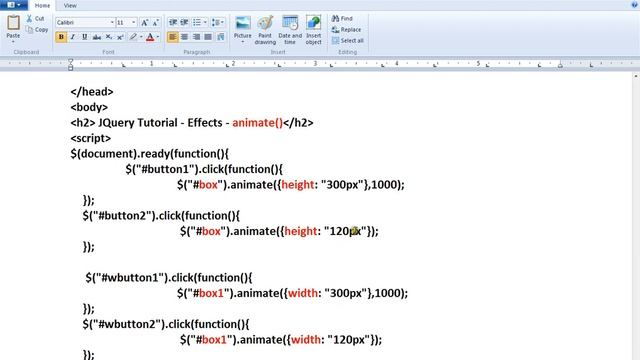Open the highlight color dropdown arrow
Viewport: 640px width, 360px height.
click(x=141, y=37)
